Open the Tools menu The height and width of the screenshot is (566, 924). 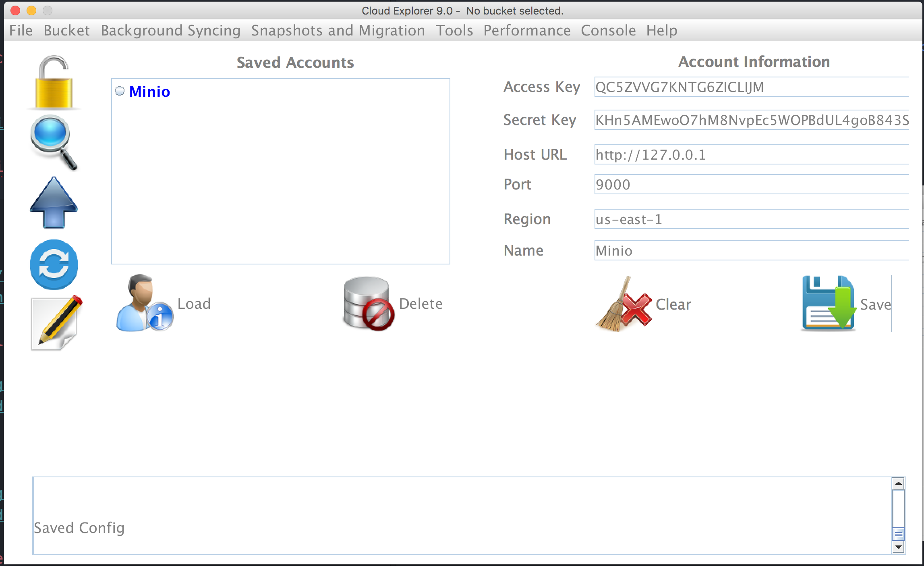click(x=454, y=31)
